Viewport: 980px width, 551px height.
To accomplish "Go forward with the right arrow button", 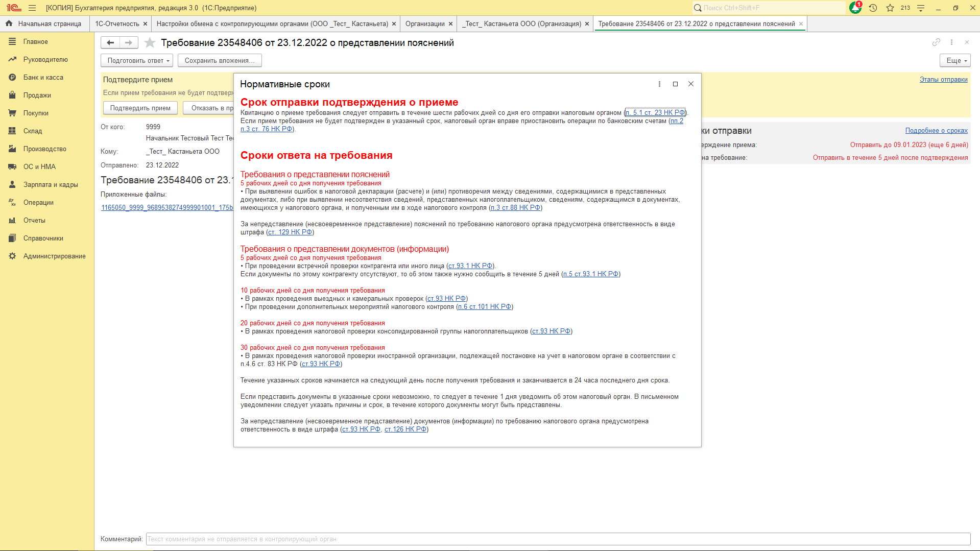I will [x=129, y=42].
